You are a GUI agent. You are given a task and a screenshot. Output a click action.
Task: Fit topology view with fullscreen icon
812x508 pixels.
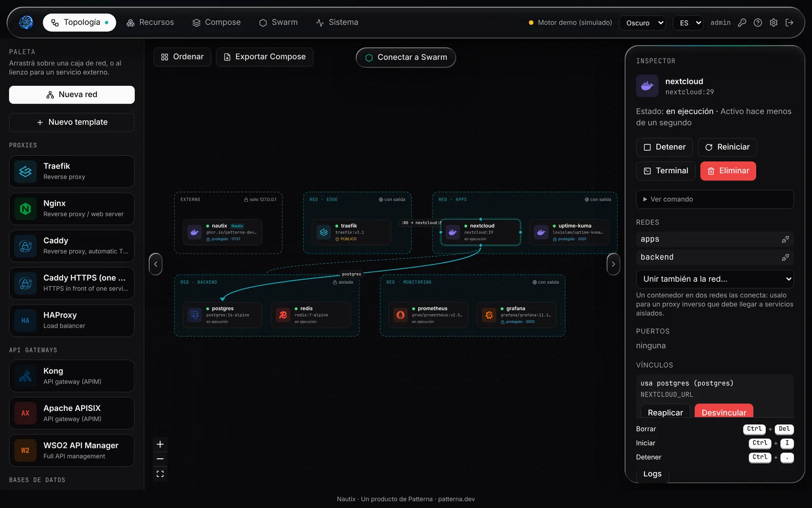click(x=160, y=474)
